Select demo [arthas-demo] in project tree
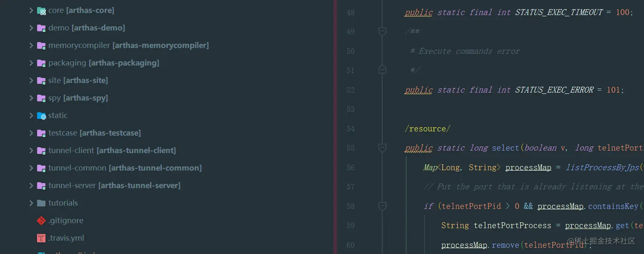The width and height of the screenshot is (644, 254). (87, 28)
